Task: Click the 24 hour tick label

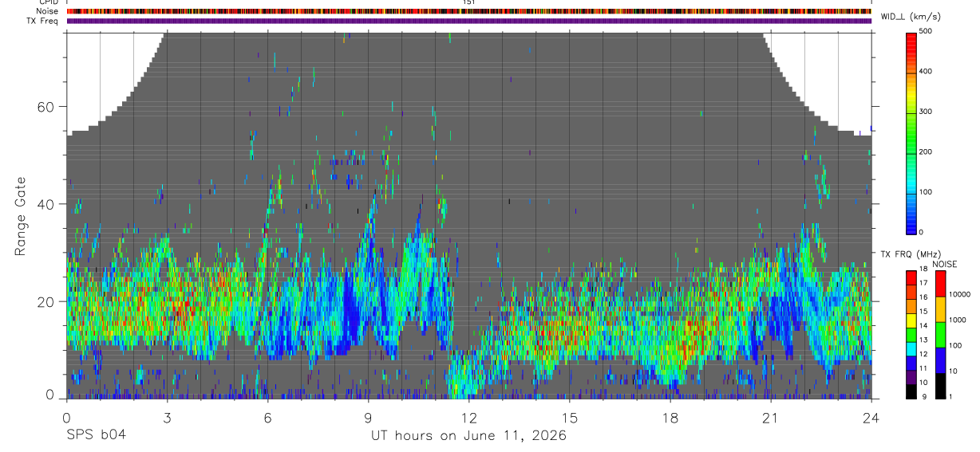Action: pyautogui.click(x=871, y=416)
